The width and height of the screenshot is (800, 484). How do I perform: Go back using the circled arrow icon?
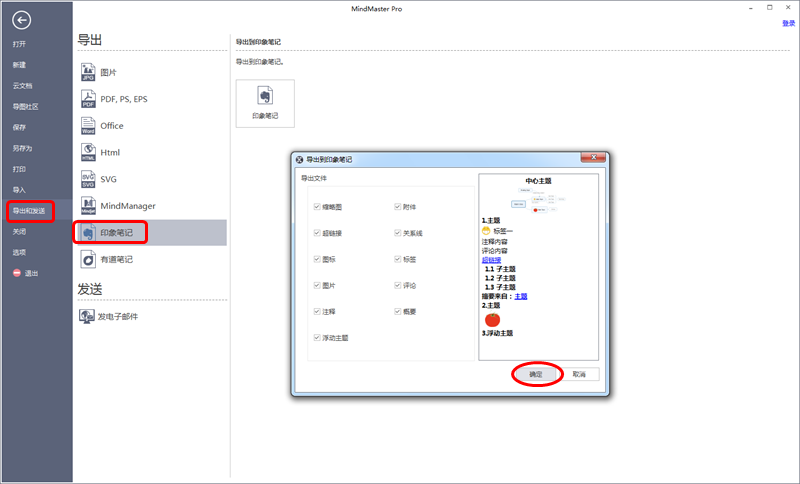(21, 20)
